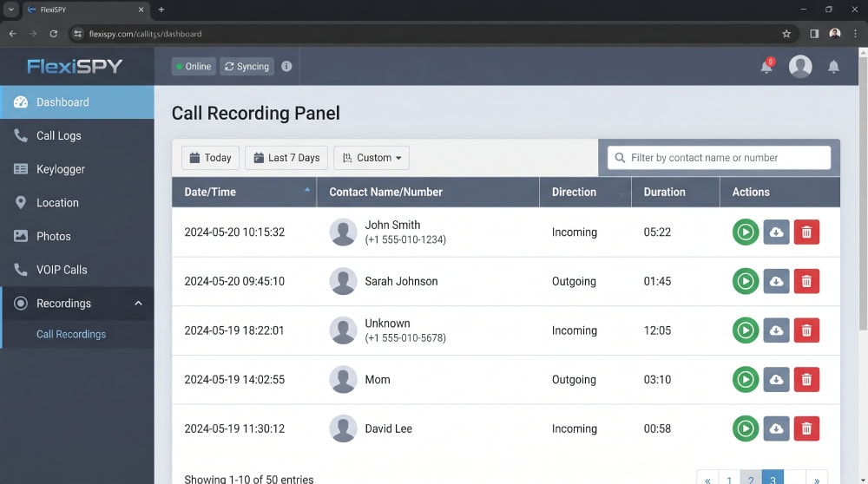Click the 2024-05-19 18:22:01 timestamp

pos(234,330)
